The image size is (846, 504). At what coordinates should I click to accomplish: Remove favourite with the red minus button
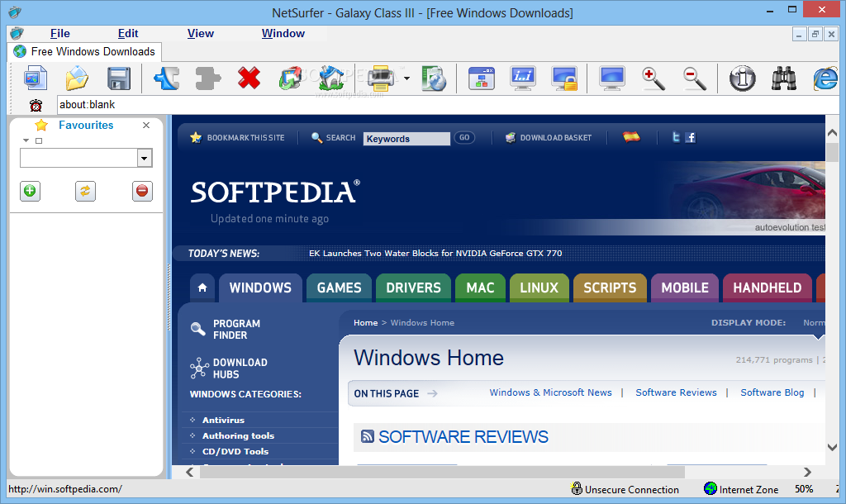click(x=142, y=191)
